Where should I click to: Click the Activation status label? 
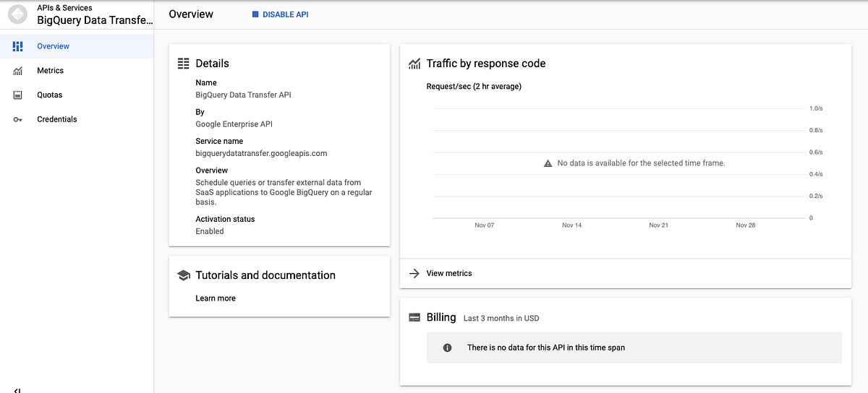coord(225,219)
